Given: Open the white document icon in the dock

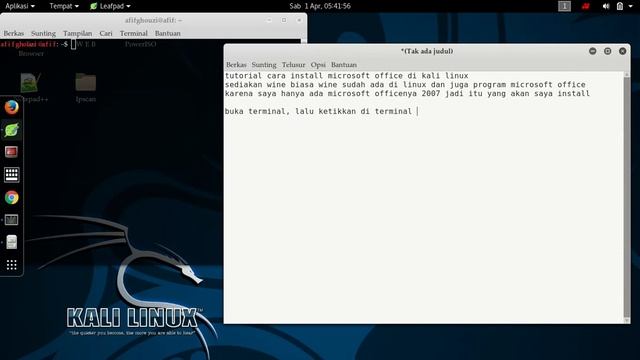Looking at the screenshot, I should click(11, 242).
